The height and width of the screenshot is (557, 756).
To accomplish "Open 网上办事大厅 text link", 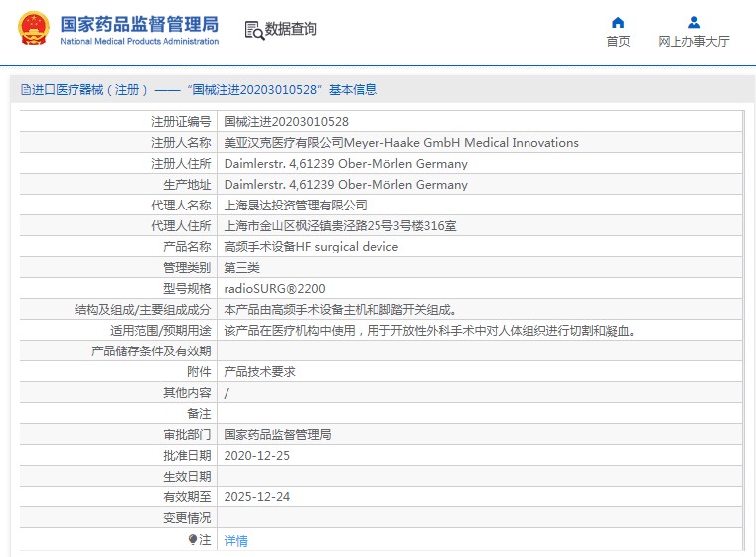I will coord(693,41).
